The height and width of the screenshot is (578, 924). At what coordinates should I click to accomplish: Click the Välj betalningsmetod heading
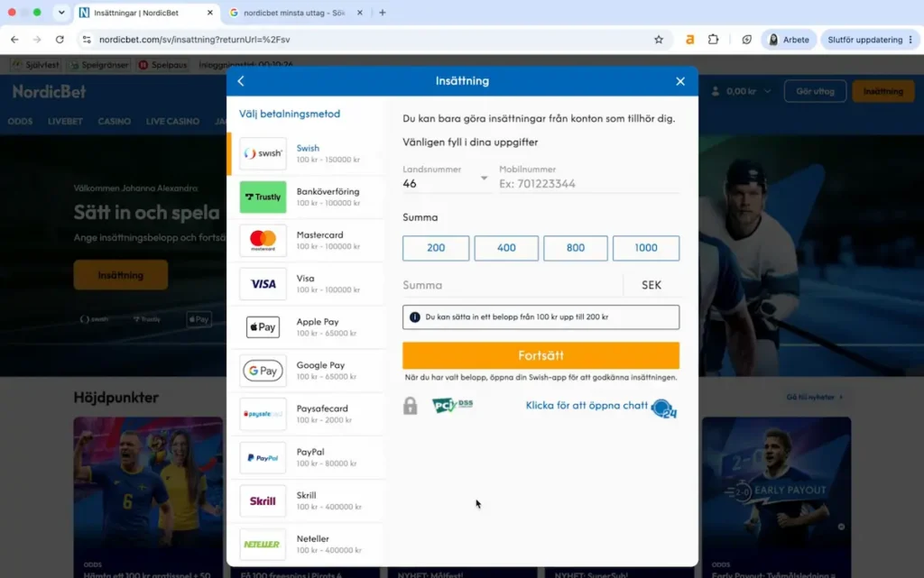[x=290, y=114]
